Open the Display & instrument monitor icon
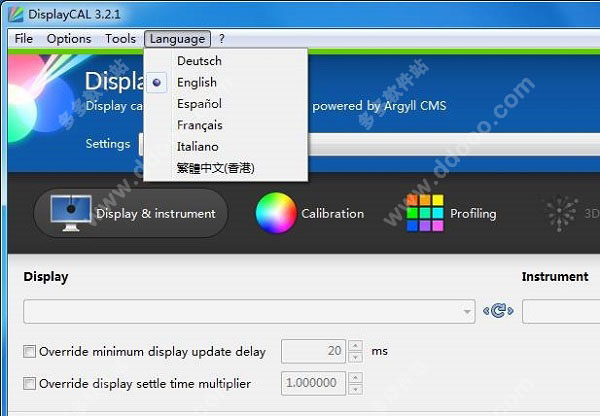600x416 pixels. click(x=71, y=213)
